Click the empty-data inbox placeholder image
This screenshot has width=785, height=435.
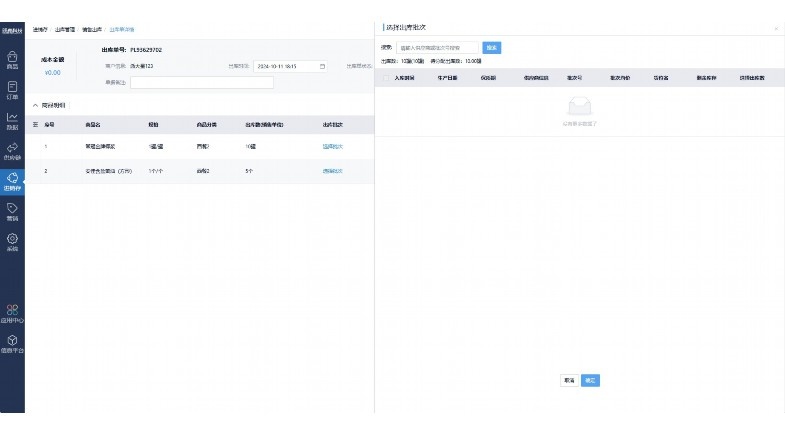579,106
